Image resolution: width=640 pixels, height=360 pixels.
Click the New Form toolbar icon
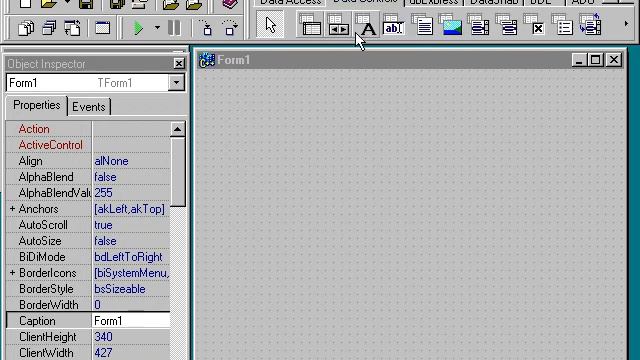(102, 28)
